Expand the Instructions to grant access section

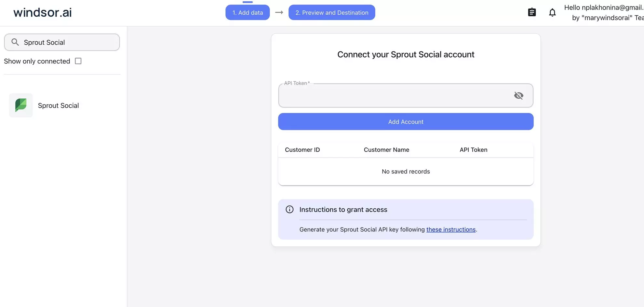point(343,209)
